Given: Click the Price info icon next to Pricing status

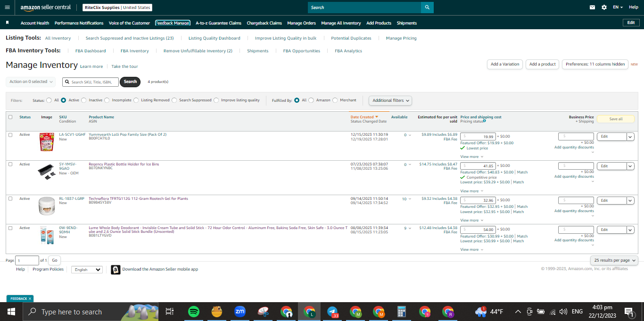Looking at the screenshot, I should 485,121.
